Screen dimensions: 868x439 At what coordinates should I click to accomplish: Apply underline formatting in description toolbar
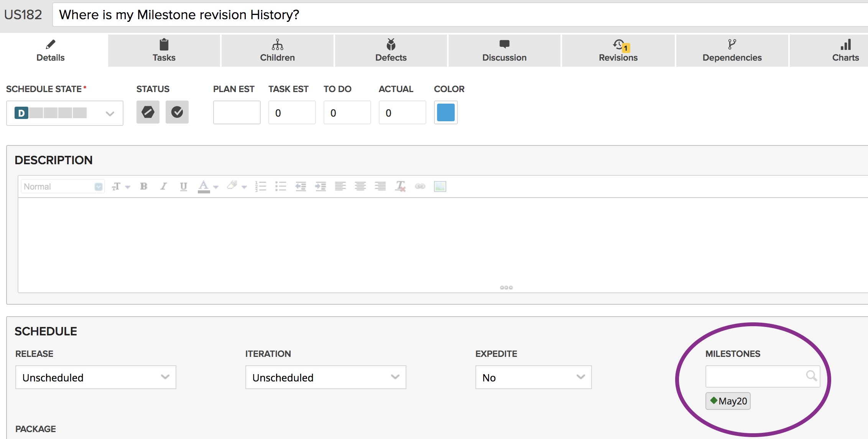[184, 186]
